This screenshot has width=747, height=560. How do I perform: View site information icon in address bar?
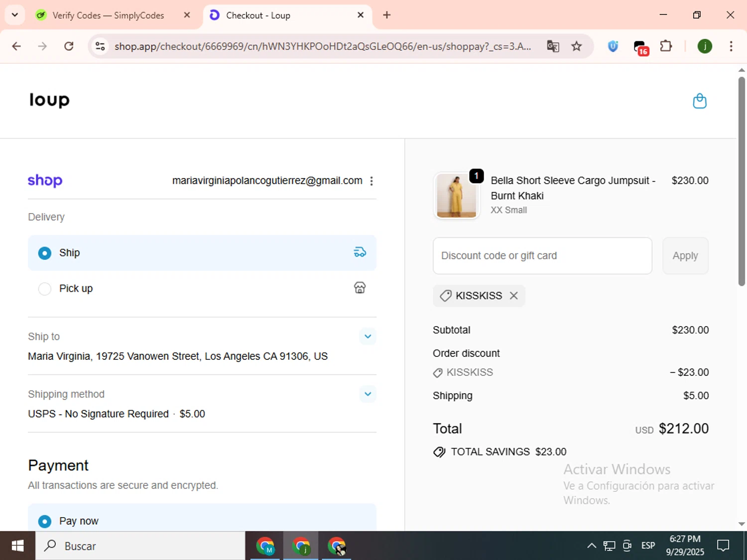click(x=100, y=46)
